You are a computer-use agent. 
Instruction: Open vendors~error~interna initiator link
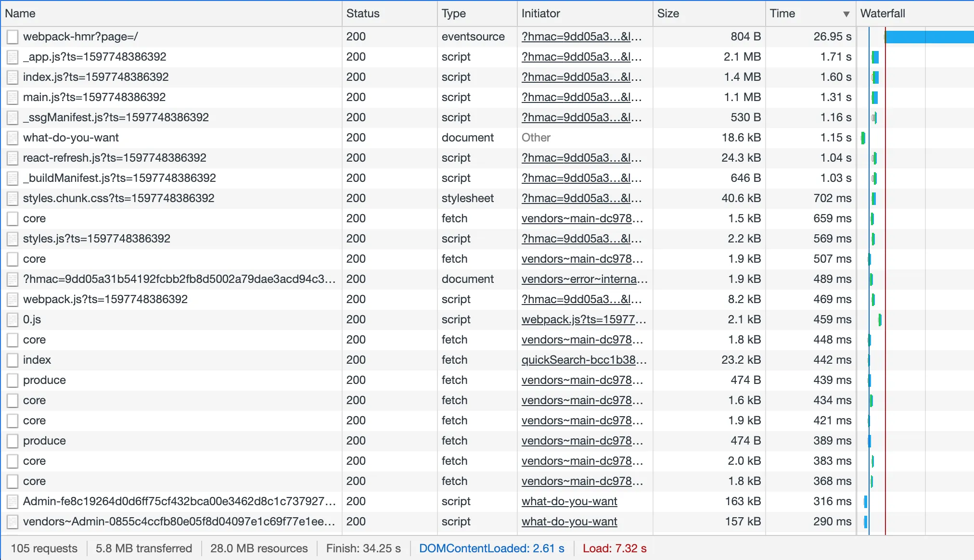pos(584,279)
